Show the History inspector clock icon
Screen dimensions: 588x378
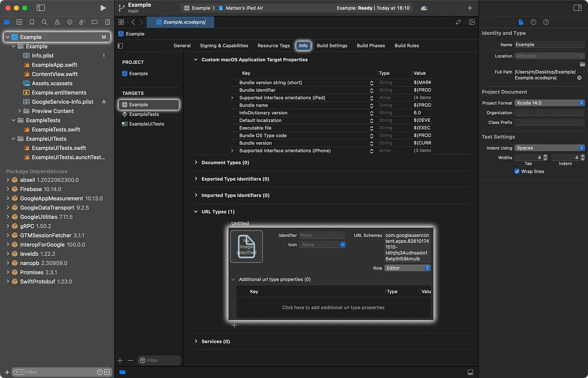533,22
